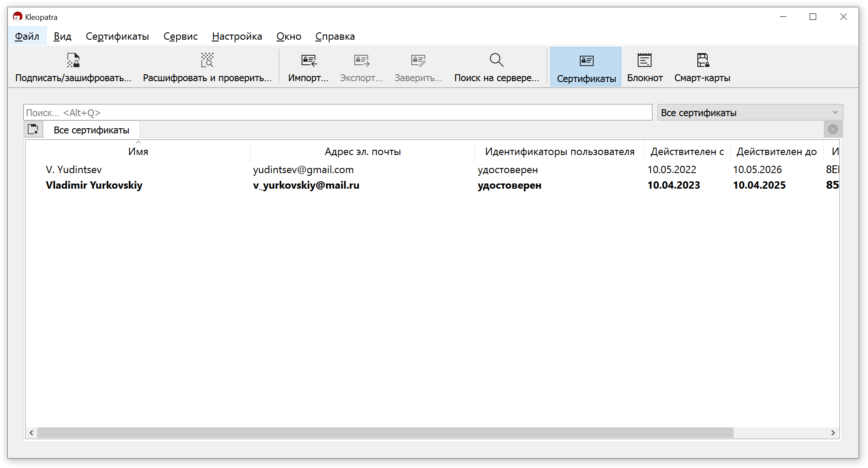Image resolution: width=868 pixels, height=468 pixels.
Task: Click into the certificate search field
Action: pyautogui.click(x=337, y=113)
